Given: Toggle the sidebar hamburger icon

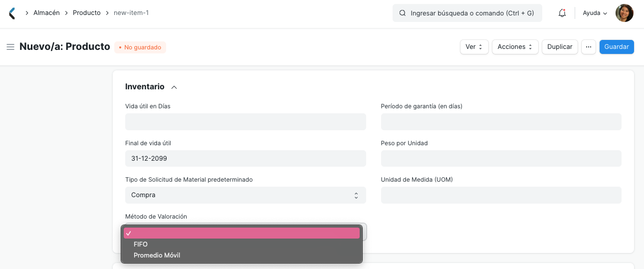Looking at the screenshot, I should pos(10,47).
